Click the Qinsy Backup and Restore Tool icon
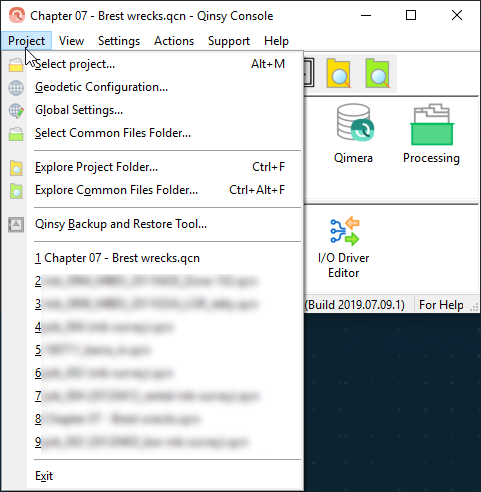This screenshot has width=481, height=492. 16,224
